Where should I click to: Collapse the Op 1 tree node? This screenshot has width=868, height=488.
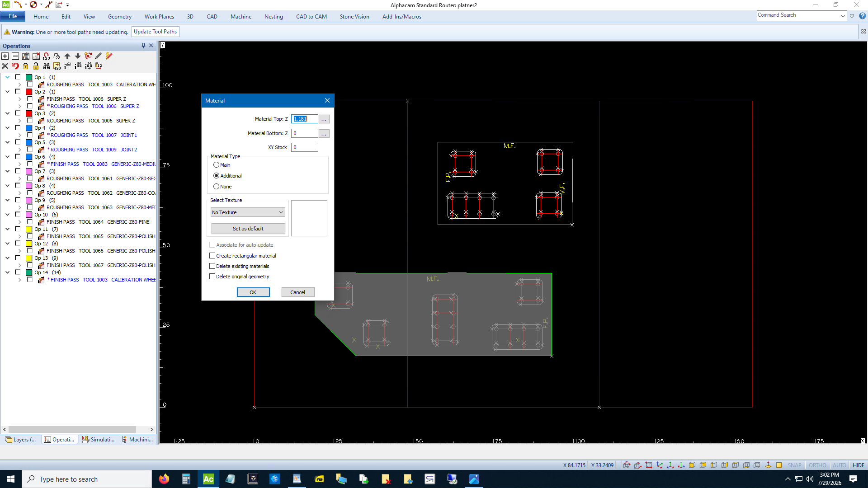point(8,77)
